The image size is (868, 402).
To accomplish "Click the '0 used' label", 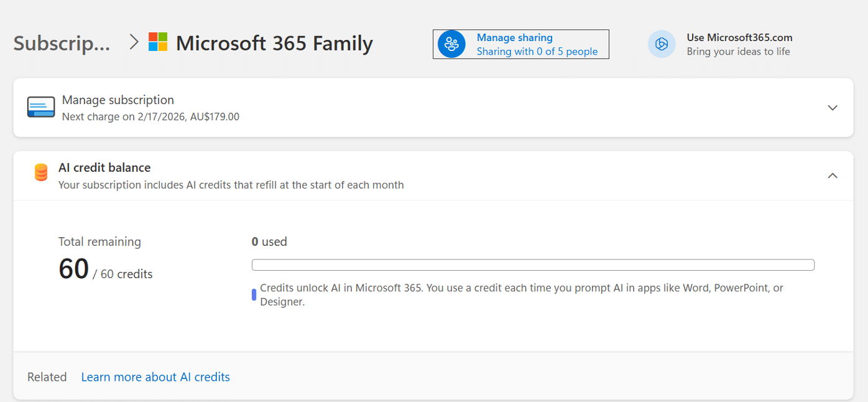I will click(269, 241).
